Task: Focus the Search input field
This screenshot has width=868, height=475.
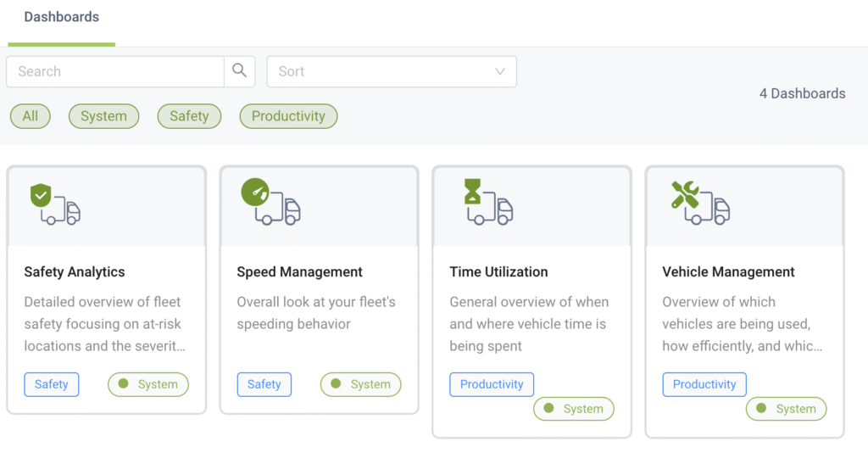Action: coord(115,71)
